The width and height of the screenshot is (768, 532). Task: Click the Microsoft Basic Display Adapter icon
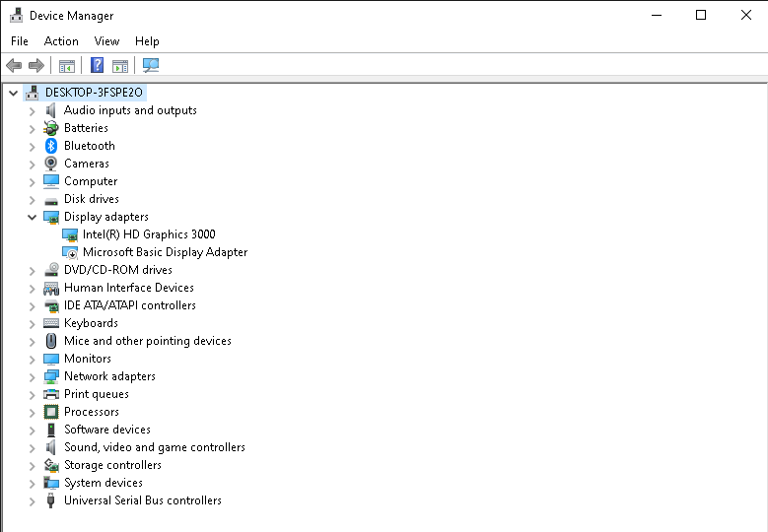pyautogui.click(x=70, y=252)
